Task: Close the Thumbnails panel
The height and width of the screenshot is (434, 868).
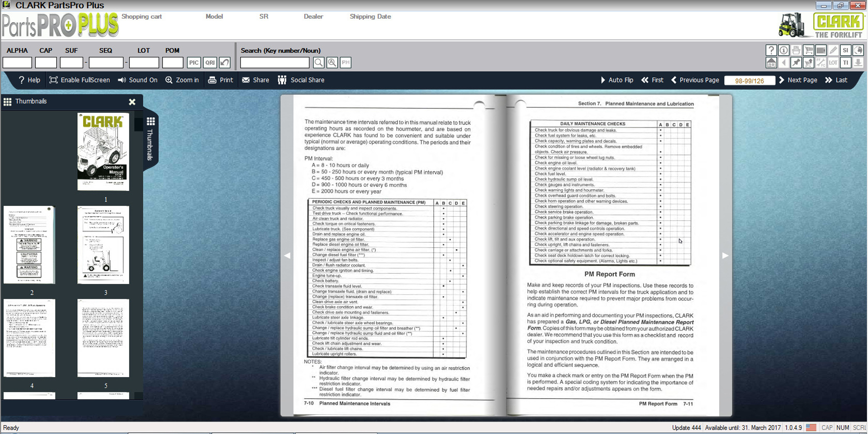Action: click(132, 102)
